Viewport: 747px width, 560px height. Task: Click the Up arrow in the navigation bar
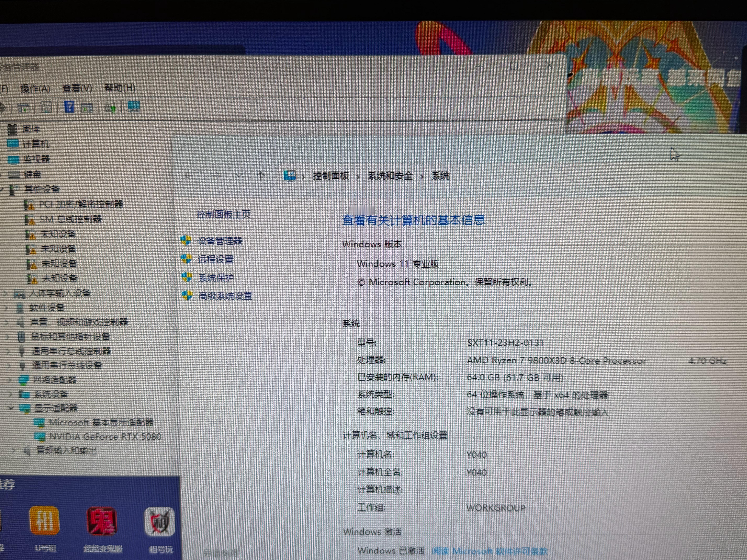[x=261, y=176]
